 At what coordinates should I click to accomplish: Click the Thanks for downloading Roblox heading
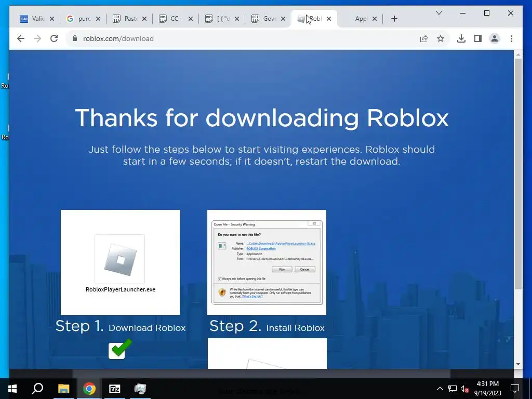pyautogui.click(x=262, y=118)
